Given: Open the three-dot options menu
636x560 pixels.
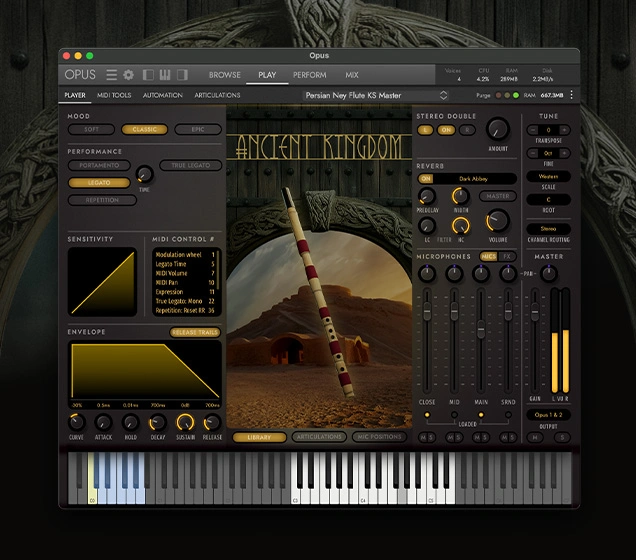Looking at the screenshot, I should (572, 95).
